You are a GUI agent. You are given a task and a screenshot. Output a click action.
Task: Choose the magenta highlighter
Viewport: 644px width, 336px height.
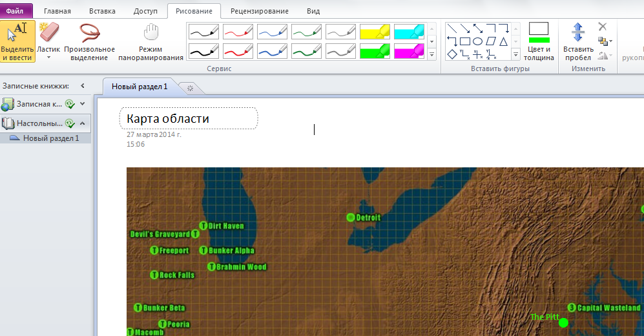coord(409,51)
